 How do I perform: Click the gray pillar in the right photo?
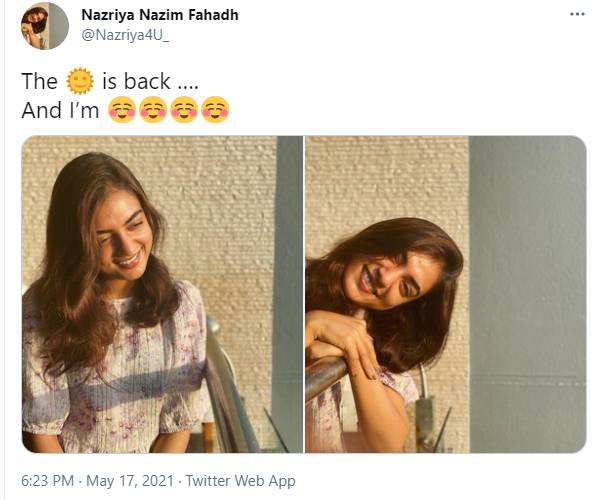pos(528,294)
